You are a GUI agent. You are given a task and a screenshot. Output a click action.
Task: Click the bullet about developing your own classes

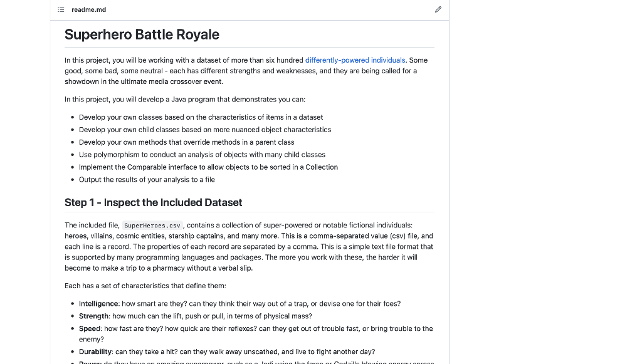(201, 117)
